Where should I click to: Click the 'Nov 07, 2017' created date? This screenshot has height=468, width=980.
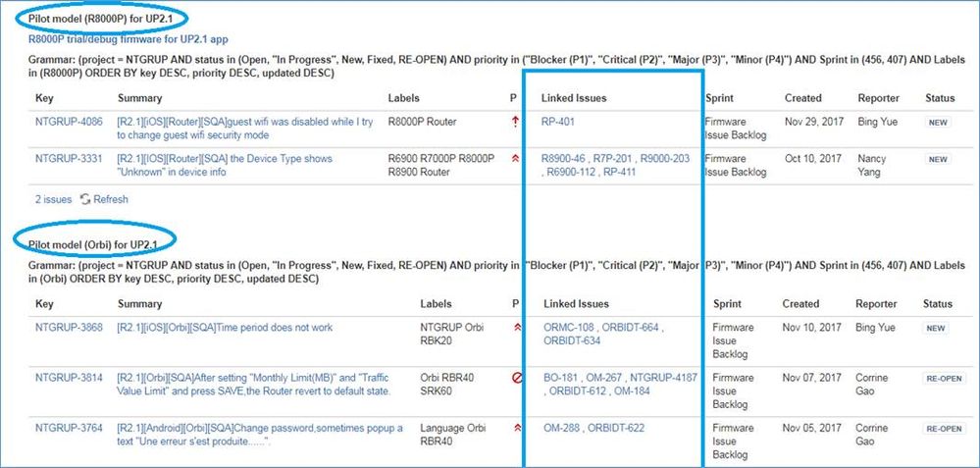coord(811,378)
